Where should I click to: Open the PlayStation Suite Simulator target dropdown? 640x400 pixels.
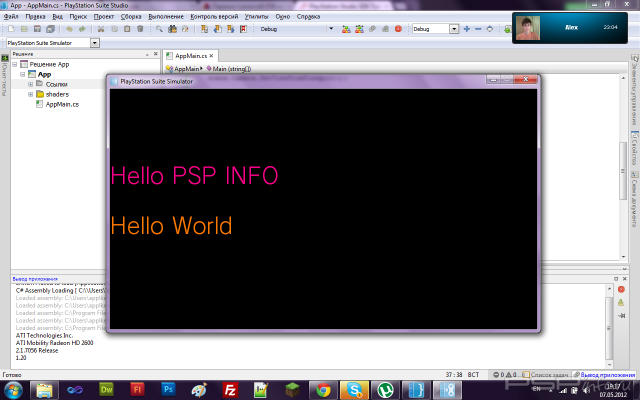(x=94, y=43)
